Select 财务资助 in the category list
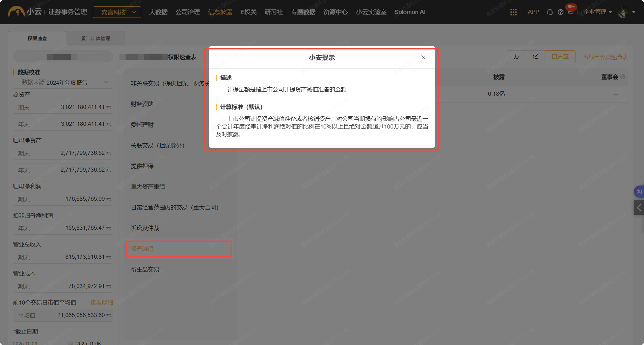This screenshot has width=644, height=345. point(142,104)
